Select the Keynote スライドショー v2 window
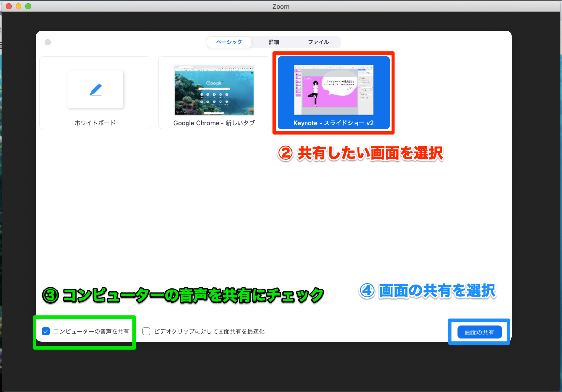The height and width of the screenshot is (392, 562). tap(334, 93)
